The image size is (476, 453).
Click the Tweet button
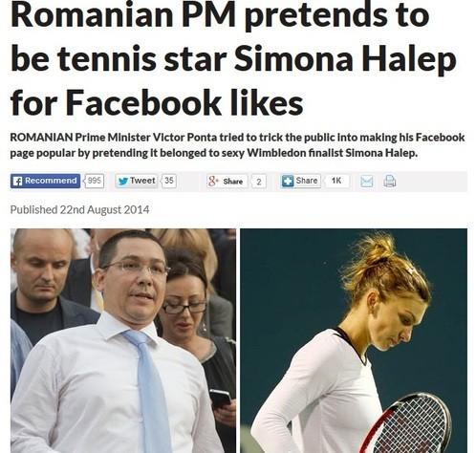[137, 181]
